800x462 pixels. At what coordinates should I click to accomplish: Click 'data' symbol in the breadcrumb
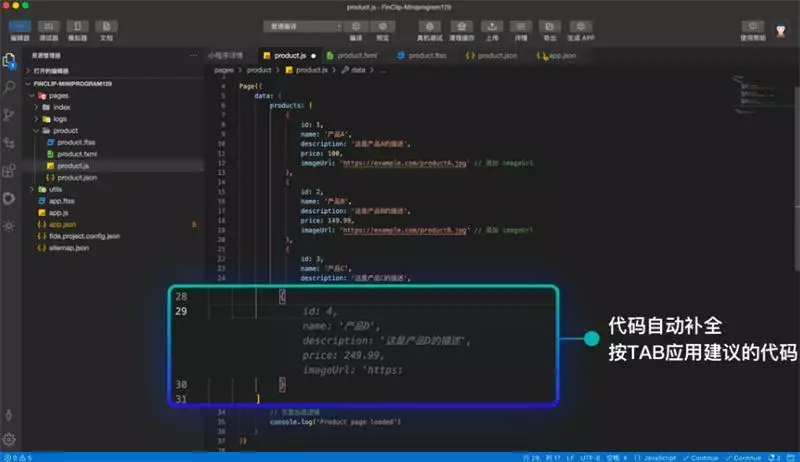(354, 70)
